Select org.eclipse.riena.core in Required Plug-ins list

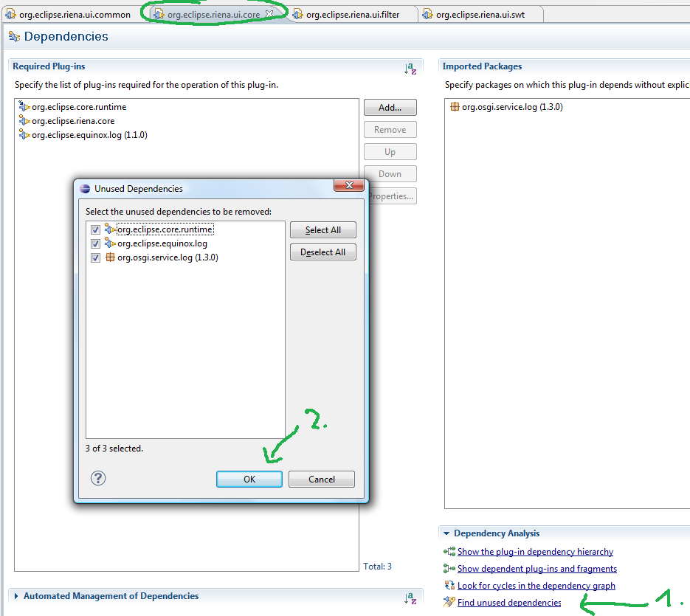[x=73, y=121]
